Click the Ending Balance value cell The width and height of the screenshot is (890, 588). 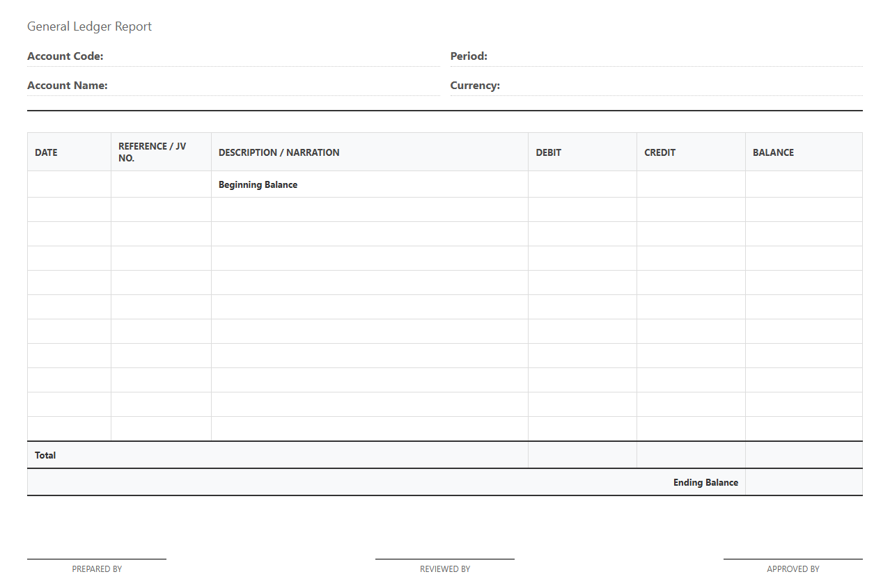click(804, 482)
